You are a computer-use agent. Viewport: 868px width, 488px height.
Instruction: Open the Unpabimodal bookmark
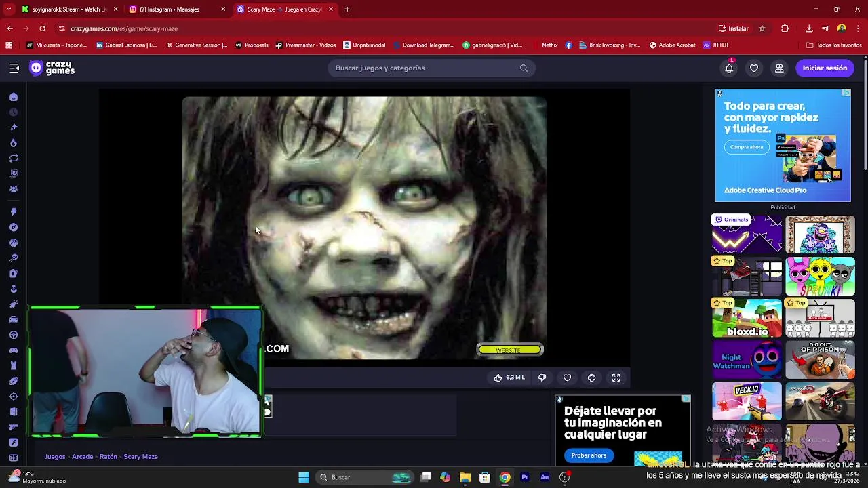364,45
